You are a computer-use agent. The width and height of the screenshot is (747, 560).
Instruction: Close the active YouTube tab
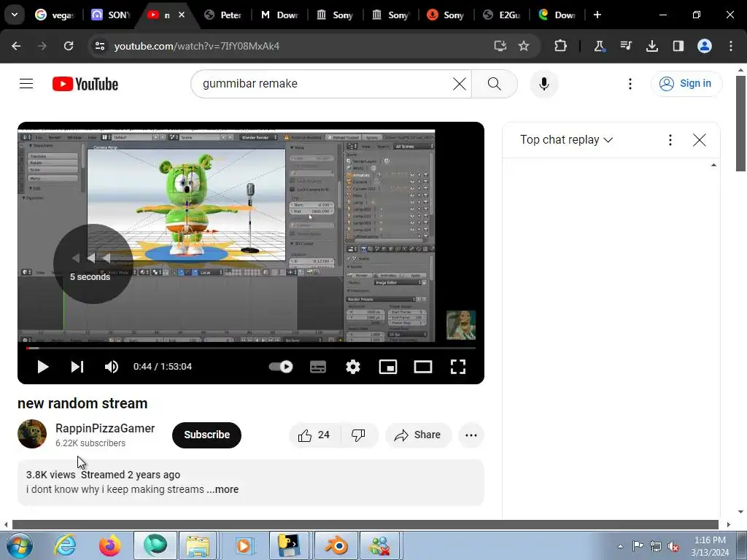pyautogui.click(x=182, y=15)
